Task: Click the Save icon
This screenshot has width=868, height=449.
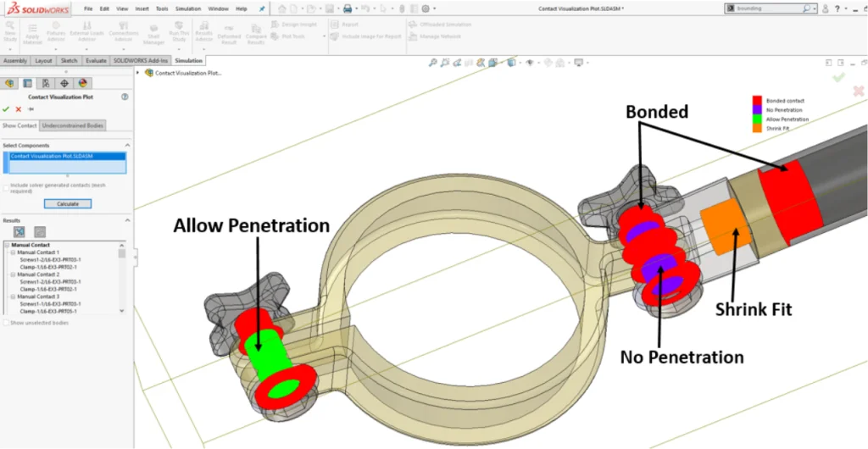Action: click(330, 8)
